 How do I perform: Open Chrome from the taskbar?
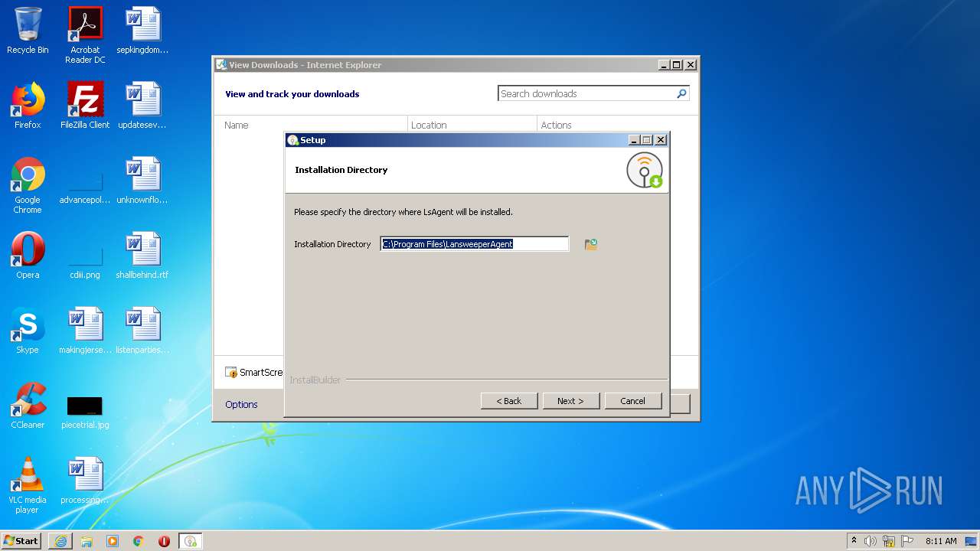(x=139, y=541)
